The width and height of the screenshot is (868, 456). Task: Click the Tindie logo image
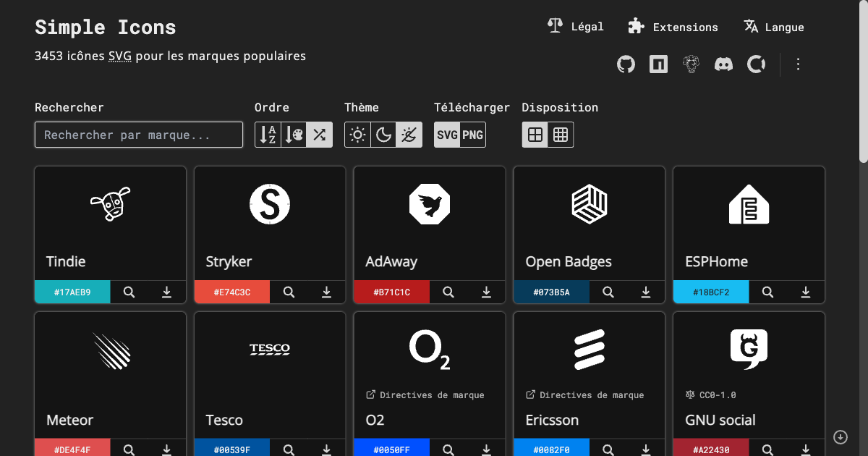[x=110, y=204]
